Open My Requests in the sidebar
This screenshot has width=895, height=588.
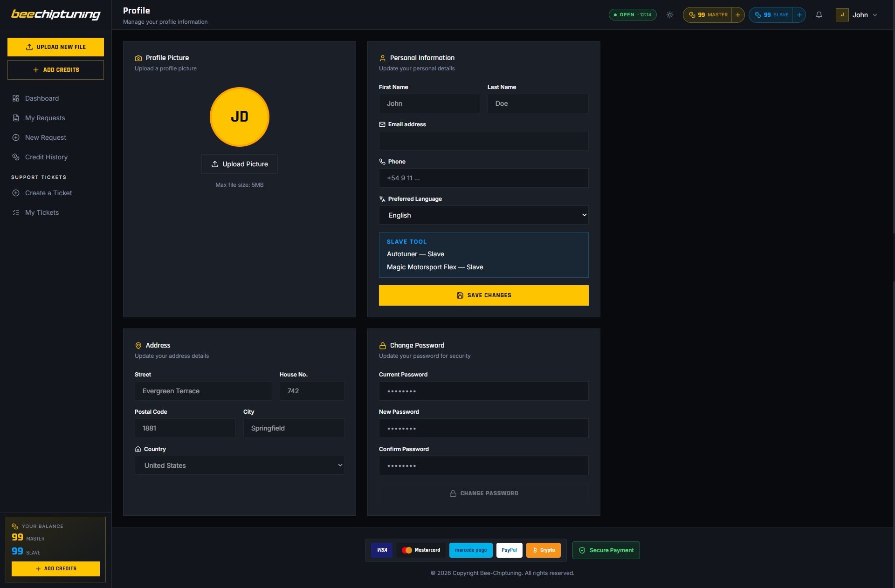(x=55, y=118)
